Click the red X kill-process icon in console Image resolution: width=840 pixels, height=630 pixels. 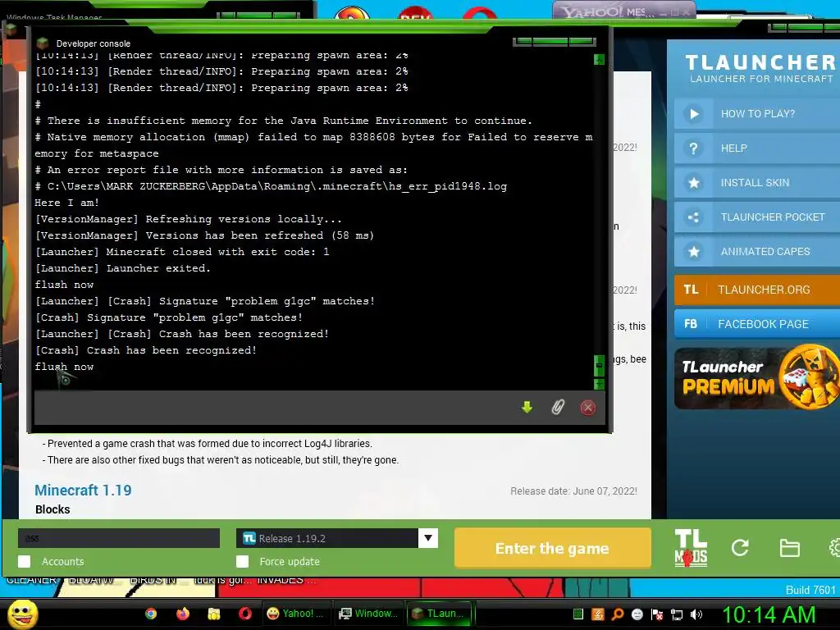pos(587,408)
